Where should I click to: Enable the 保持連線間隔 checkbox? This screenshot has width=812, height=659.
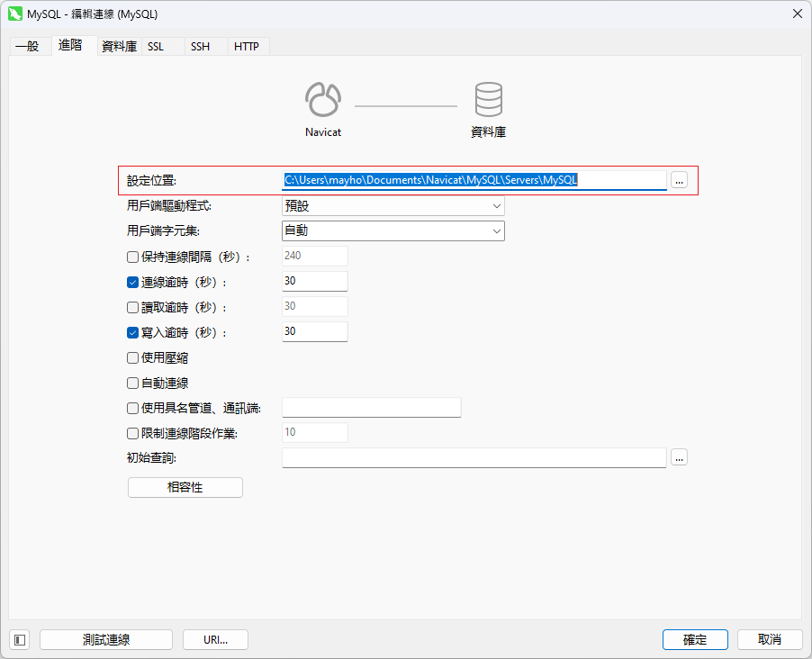[132, 257]
